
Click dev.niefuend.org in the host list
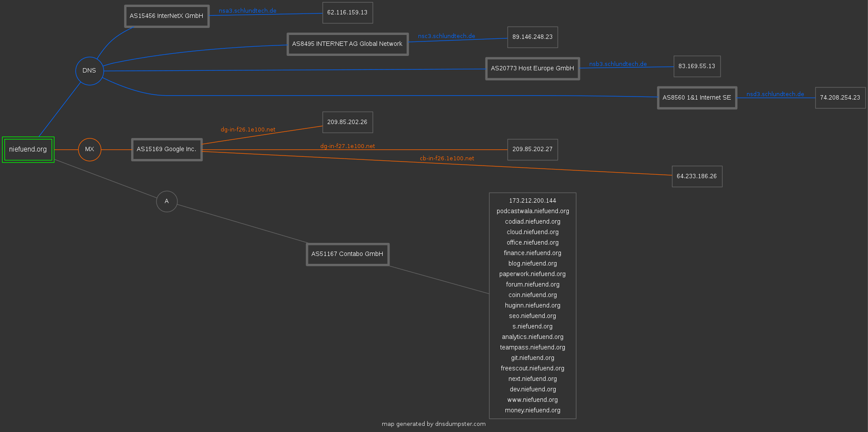tap(533, 390)
